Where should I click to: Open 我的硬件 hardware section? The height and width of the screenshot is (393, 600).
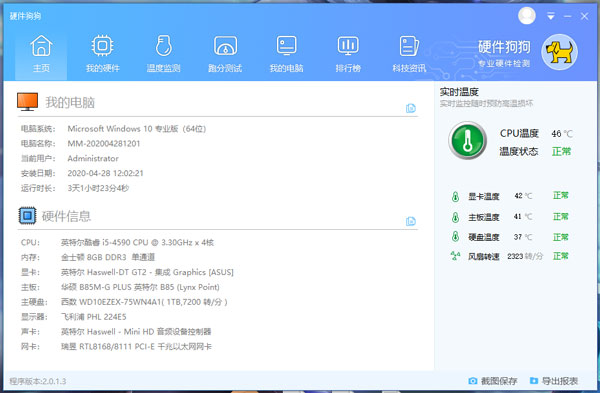click(x=103, y=54)
